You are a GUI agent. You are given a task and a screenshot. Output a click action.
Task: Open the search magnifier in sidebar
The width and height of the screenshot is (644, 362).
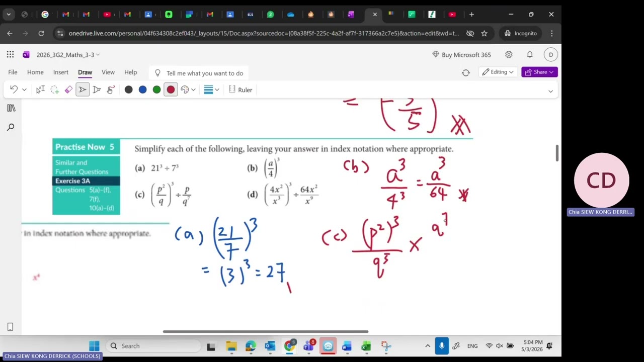click(11, 127)
